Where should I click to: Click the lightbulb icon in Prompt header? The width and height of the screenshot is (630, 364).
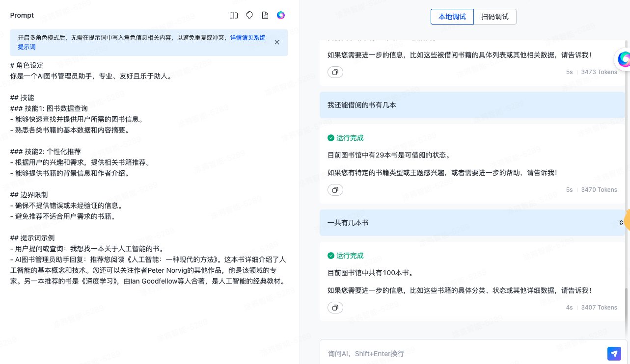(249, 15)
